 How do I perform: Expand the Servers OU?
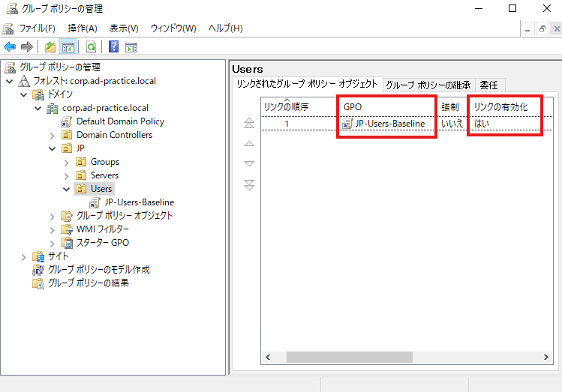67,176
